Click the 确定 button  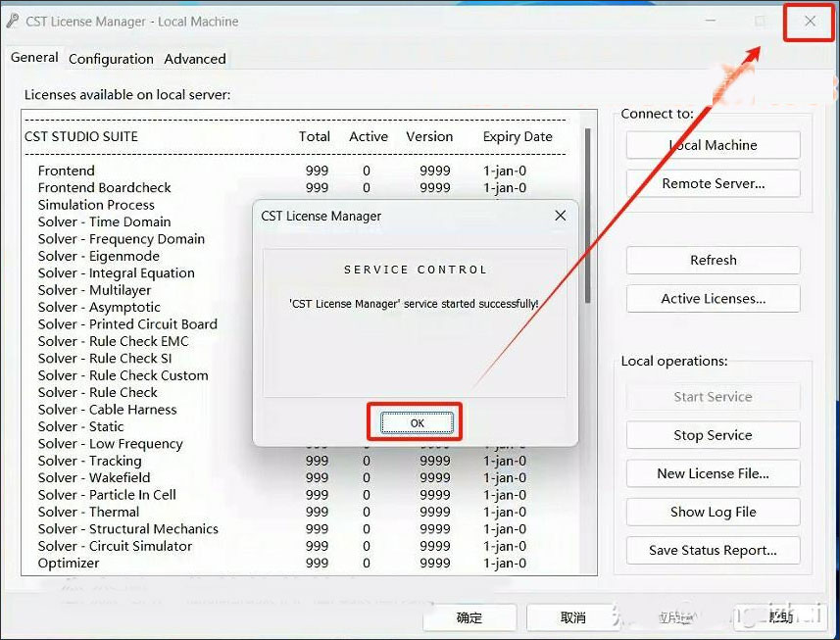[469, 617]
